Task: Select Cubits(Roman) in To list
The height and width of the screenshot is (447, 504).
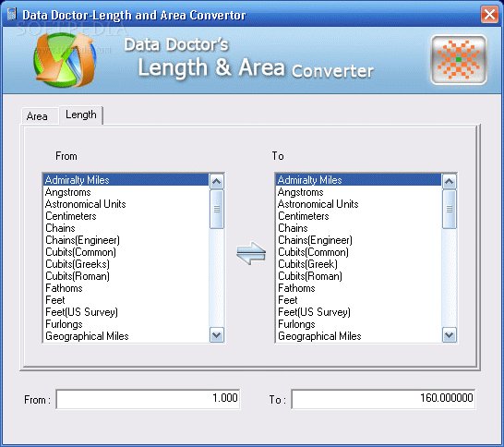Action: pyautogui.click(x=359, y=276)
